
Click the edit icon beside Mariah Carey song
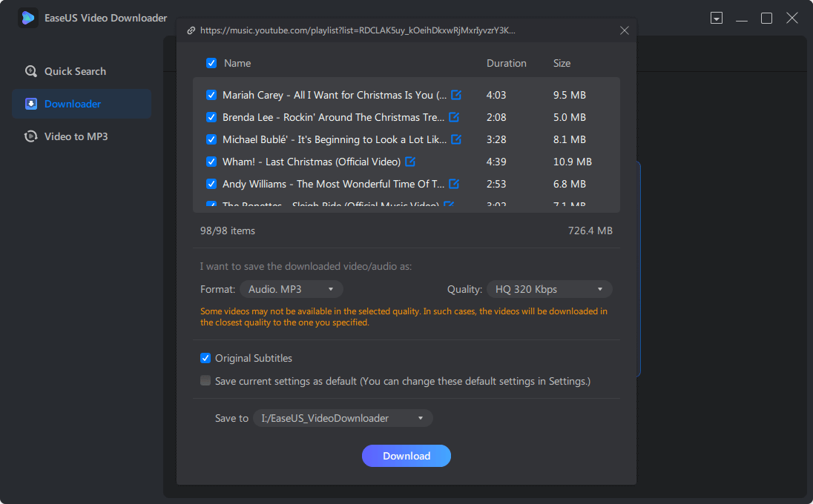[456, 95]
